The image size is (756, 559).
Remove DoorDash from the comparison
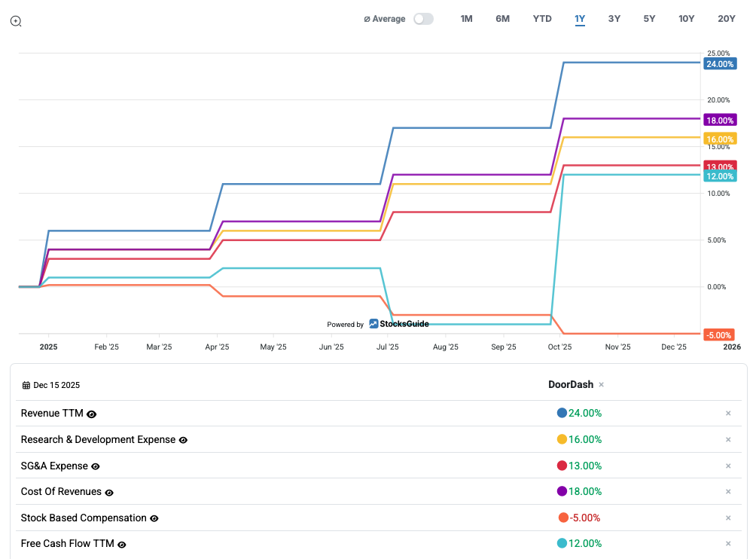pos(601,385)
